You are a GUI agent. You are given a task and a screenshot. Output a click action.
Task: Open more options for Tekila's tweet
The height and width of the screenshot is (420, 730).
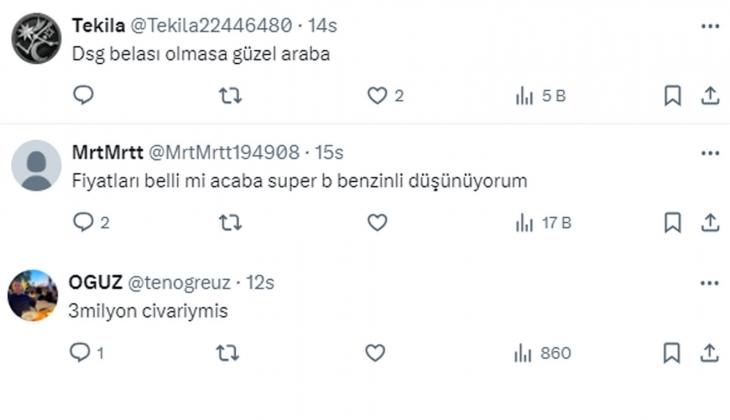coord(709,23)
